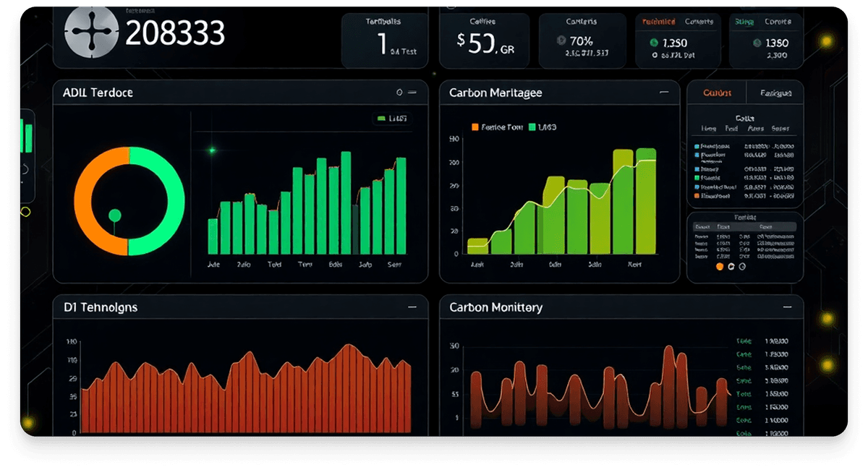
Task: Open the green bars icon in left sidebar
Action: [x=27, y=137]
